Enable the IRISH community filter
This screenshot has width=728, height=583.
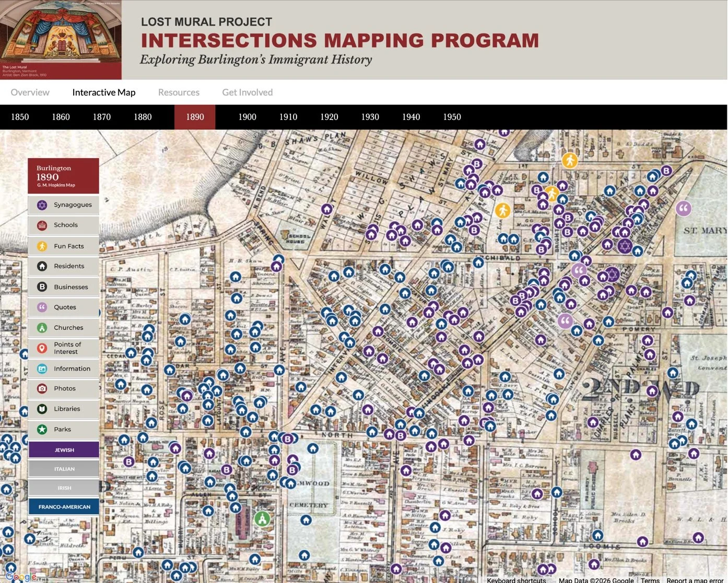pos(64,488)
